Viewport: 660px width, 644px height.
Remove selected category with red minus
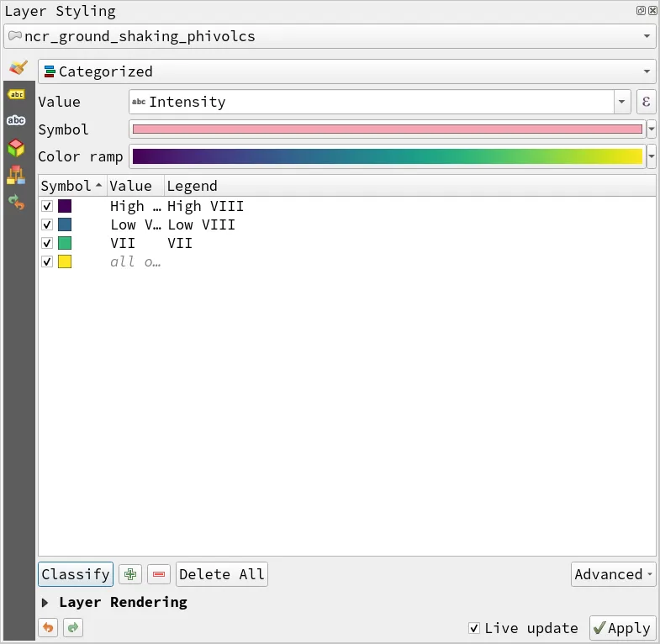coord(159,575)
